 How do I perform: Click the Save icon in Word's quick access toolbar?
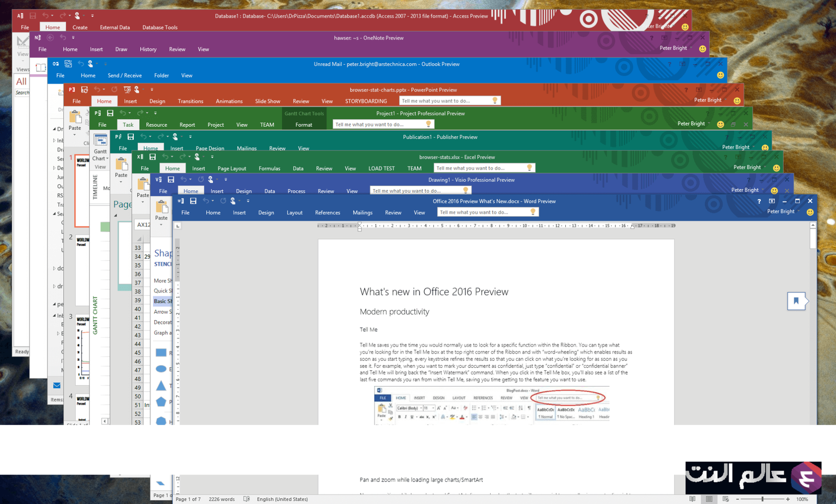tap(193, 201)
